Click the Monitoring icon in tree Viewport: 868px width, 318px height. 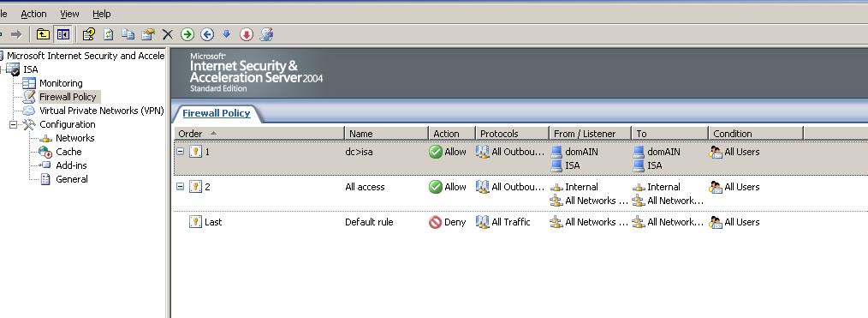click(x=29, y=83)
